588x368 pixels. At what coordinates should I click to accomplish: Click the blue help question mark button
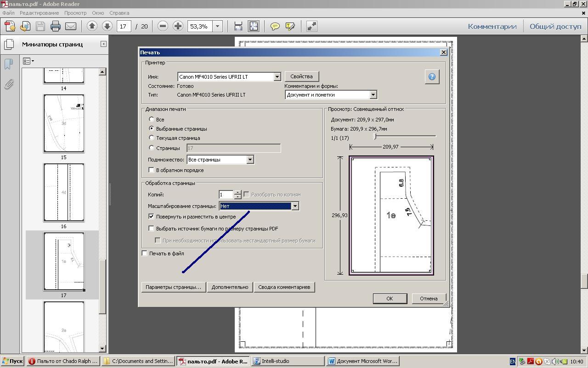pyautogui.click(x=432, y=77)
